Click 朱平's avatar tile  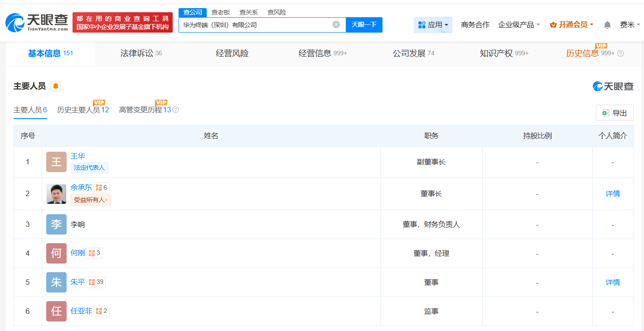coord(56,283)
